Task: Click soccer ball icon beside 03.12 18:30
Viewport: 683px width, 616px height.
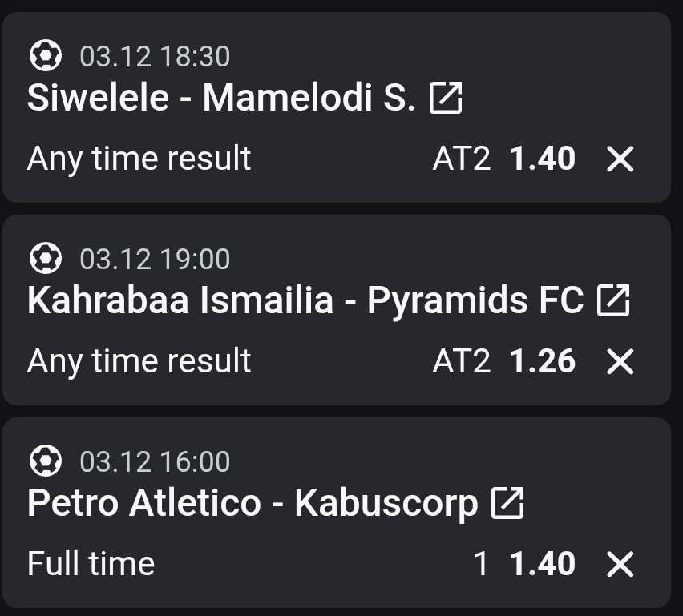Action: [45, 56]
